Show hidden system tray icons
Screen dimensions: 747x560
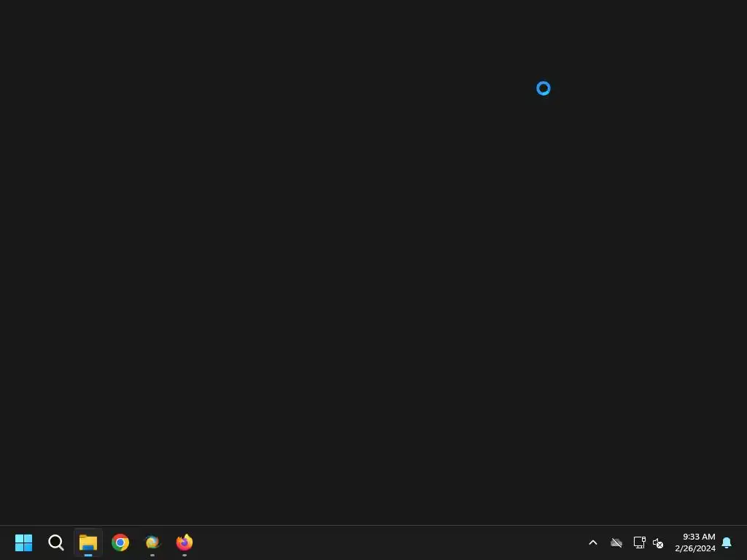click(x=593, y=542)
